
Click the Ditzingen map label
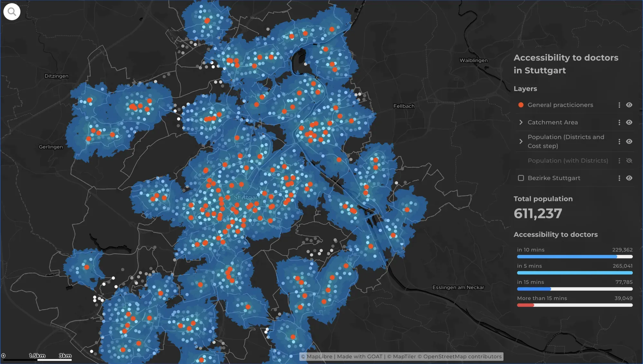tap(56, 76)
